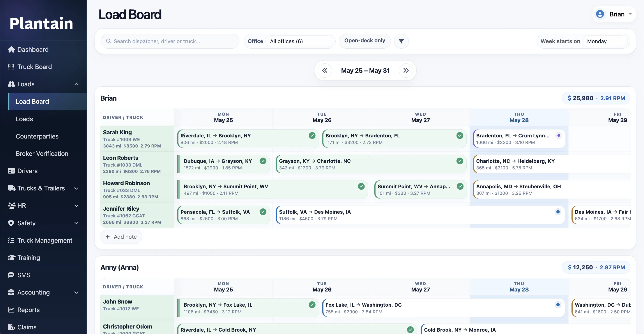Click the Brian user avatar icon

tap(600, 14)
